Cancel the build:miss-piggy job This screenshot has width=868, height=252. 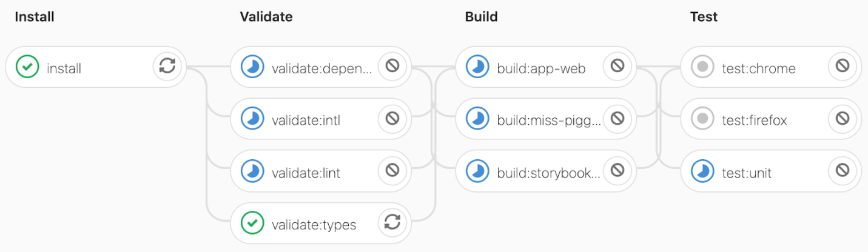pos(617,118)
